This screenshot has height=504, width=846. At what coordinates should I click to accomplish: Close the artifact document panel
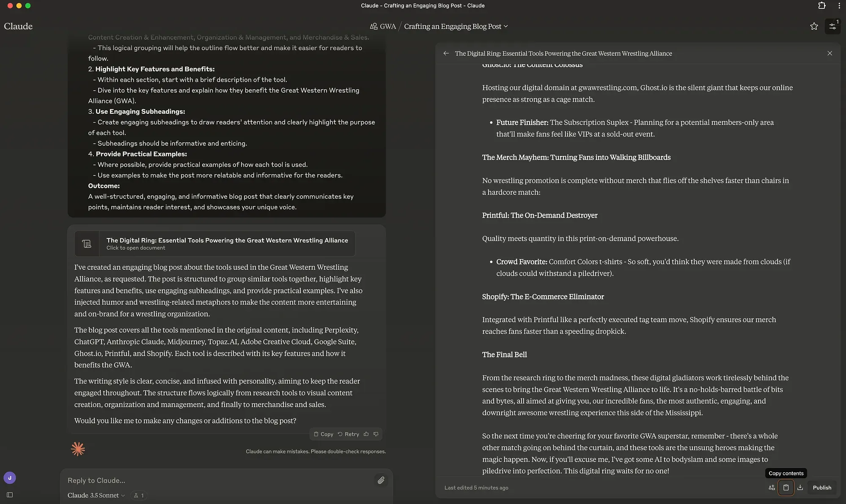830,53
